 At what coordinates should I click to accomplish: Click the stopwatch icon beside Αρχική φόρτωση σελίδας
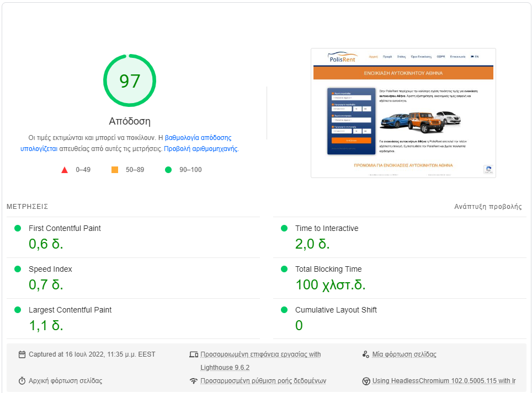pos(22,381)
